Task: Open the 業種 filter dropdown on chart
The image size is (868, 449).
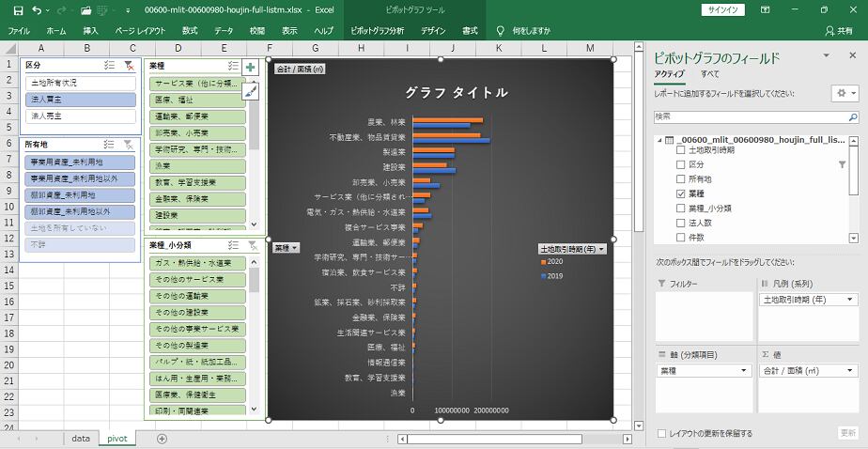Action: coord(287,248)
